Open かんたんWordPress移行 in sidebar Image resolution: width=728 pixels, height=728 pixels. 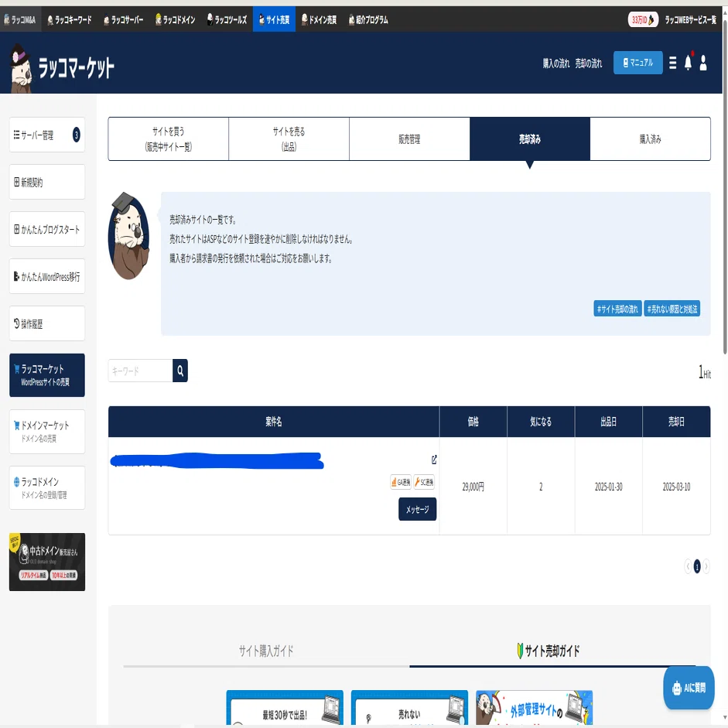point(47,277)
